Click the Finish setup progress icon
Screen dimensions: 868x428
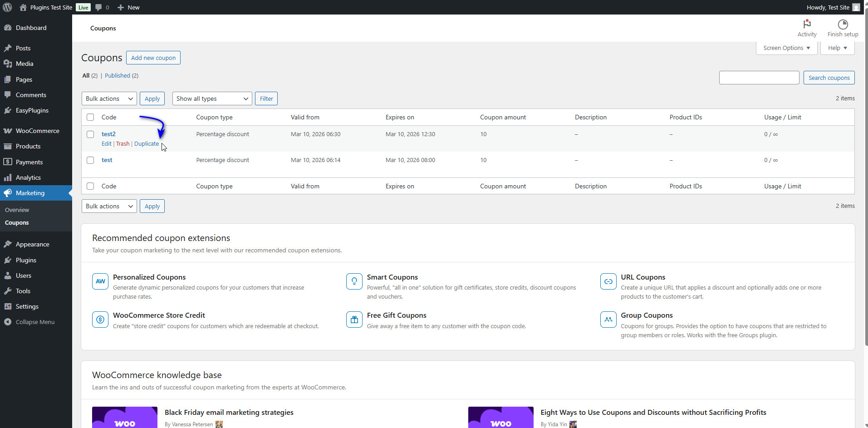(x=843, y=25)
